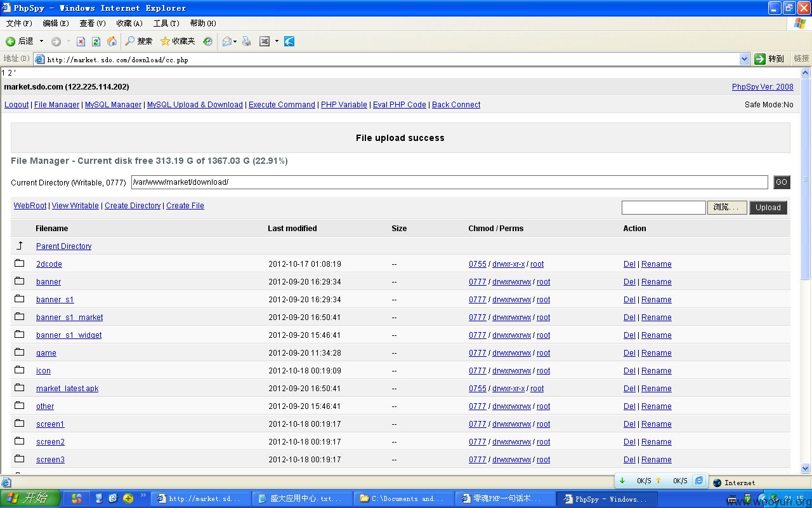The image size is (812, 508).
Task: Open the MySQL Manager link
Action: point(113,105)
